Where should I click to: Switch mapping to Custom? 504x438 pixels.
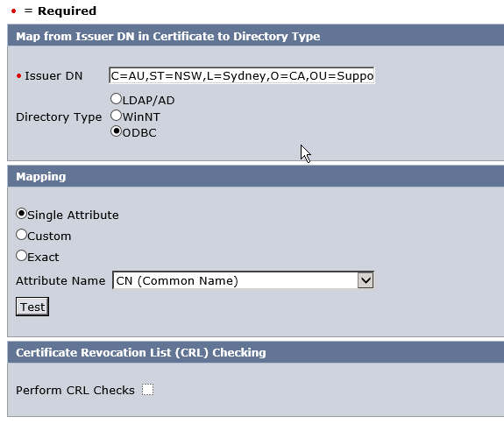click(22, 235)
